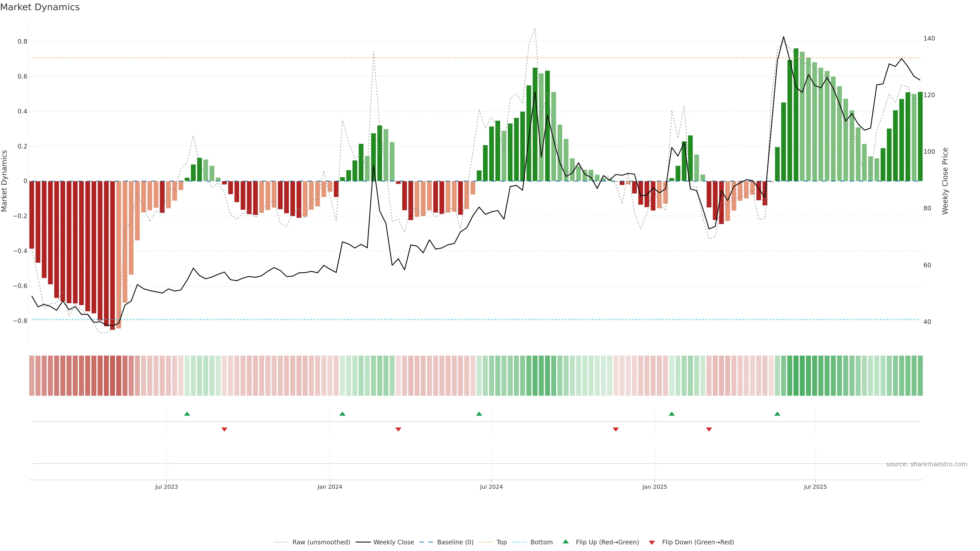Toggle the Weekly Close legend entry

point(393,542)
